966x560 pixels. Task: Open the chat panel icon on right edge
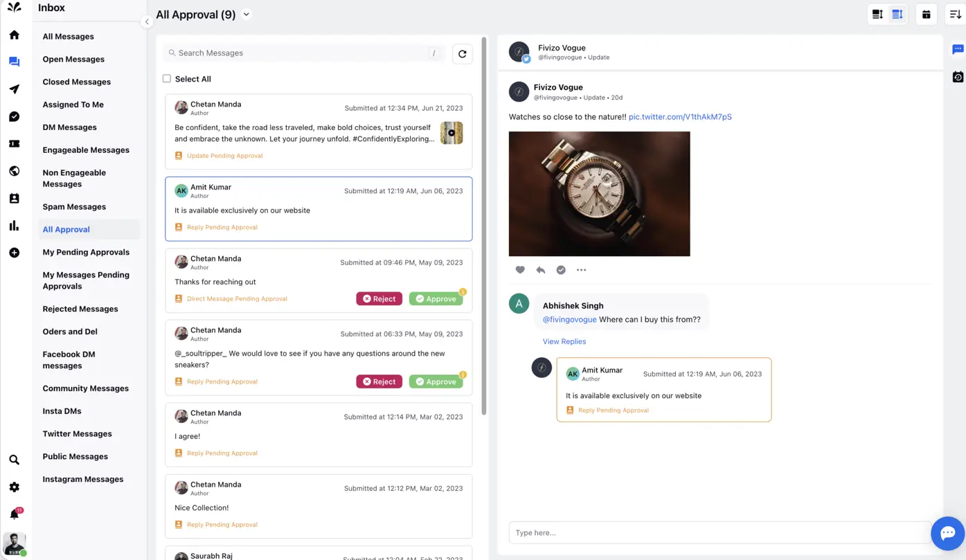point(958,49)
